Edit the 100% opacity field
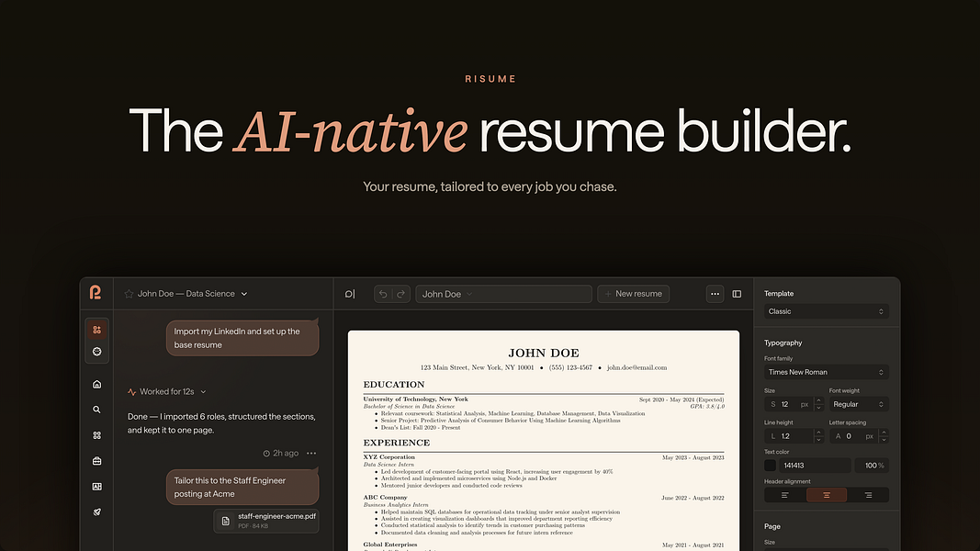 [872, 466]
